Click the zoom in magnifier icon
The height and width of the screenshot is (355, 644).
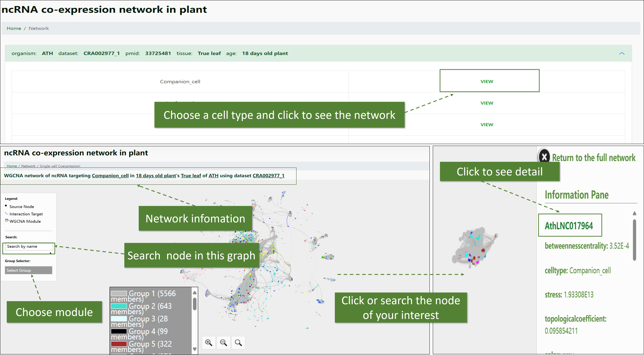coord(208,343)
